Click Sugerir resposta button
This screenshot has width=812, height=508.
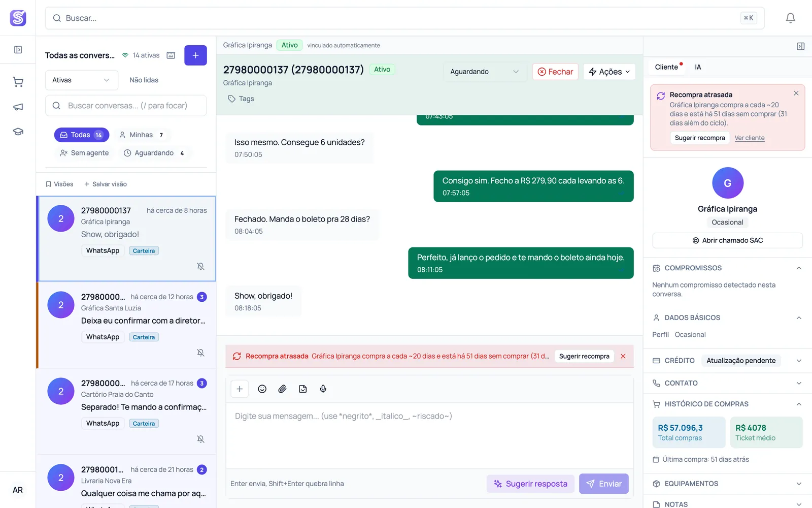[x=530, y=484]
